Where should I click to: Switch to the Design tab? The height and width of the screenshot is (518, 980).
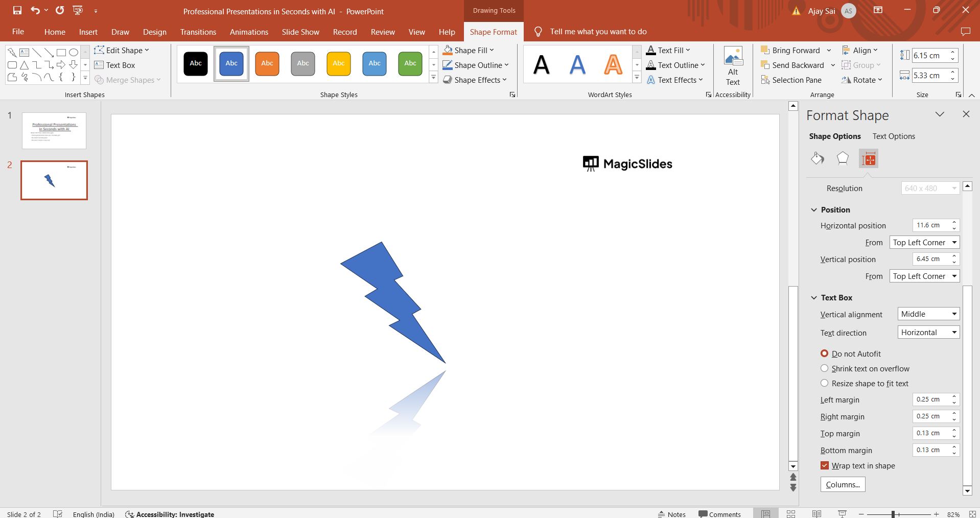[x=155, y=32]
